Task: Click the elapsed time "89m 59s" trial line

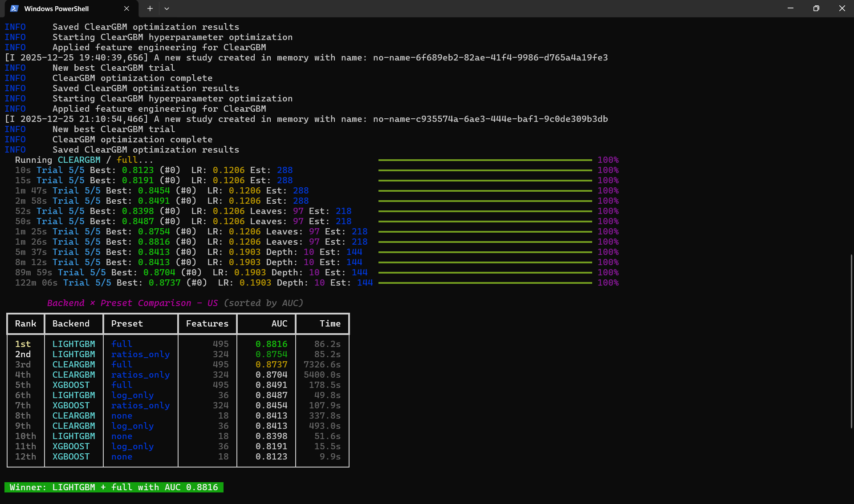Action: pyautogui.click(x=33, y=273)
